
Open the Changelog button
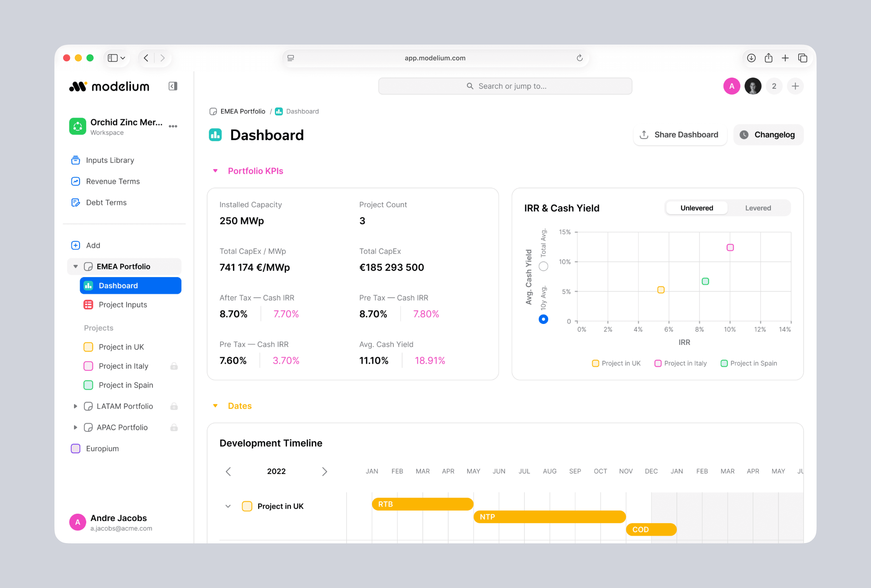(x=768, y=135)
